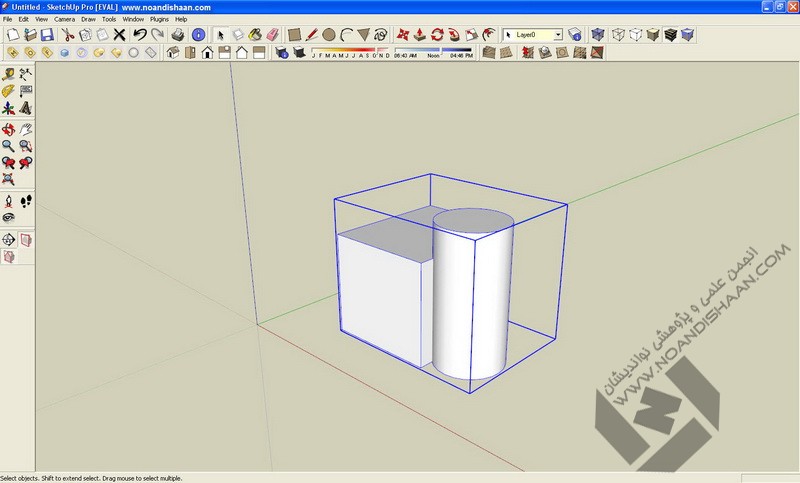Adjust the shadow time of day slider
The width and height of the screenshot is (800, 483).
[441, 49]
